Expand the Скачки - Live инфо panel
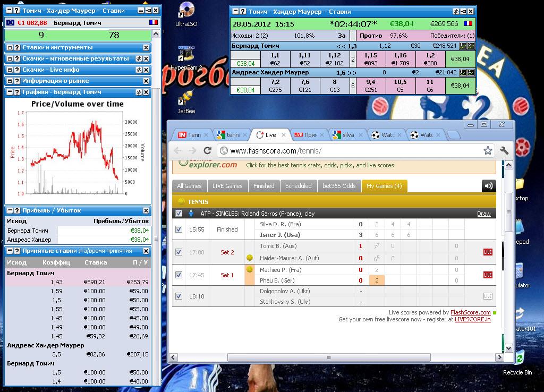This screenshot has height=392, width=544. click(9, 70)
